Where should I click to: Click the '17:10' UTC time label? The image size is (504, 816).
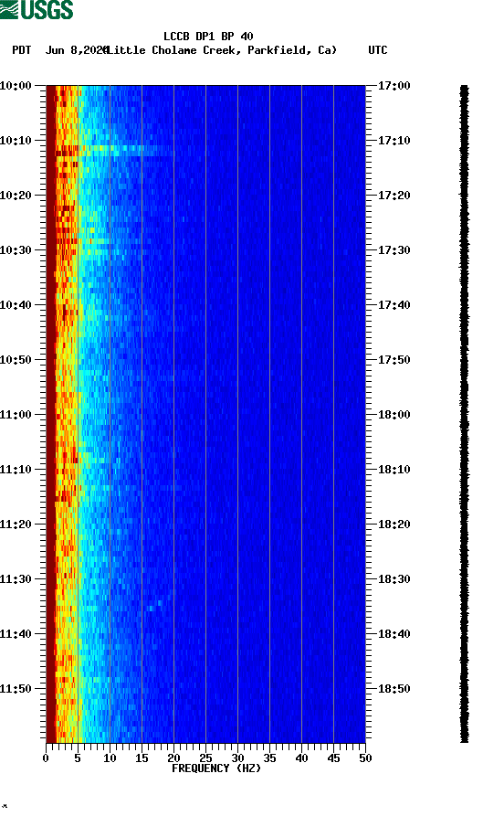[394, 140]
